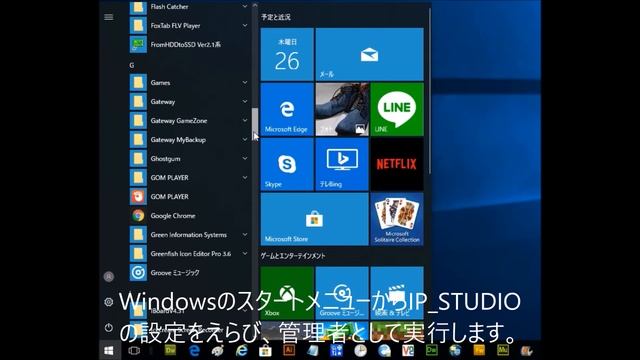
Task: Open the user account icon in Start rail
Action: point(109,276)
